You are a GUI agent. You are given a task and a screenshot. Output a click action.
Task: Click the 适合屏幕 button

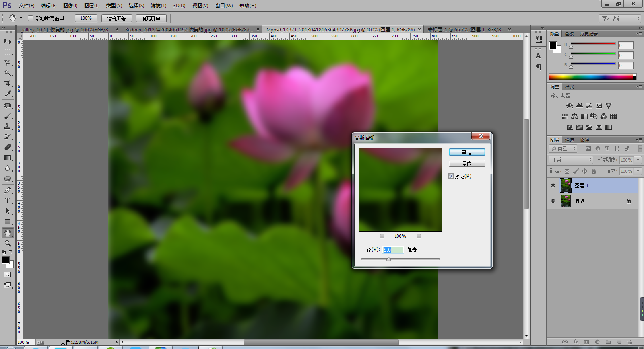coord(116,18)
